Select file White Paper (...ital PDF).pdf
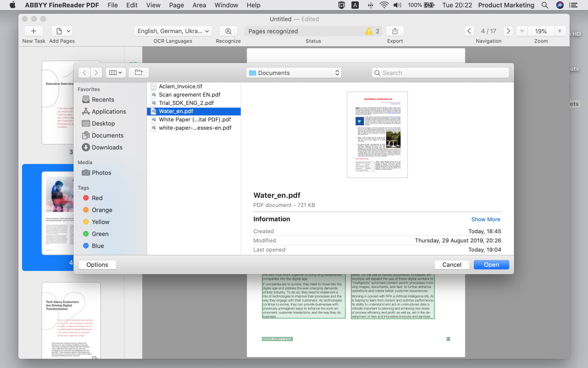Image resolution: width=588 pixels, height=368 pixels. pyautogui.click(x=194, y=120)
